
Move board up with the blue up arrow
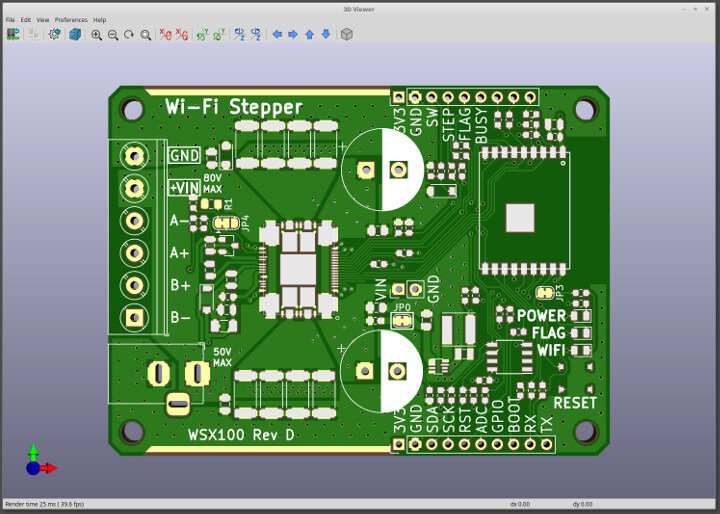tap(309, 34)
